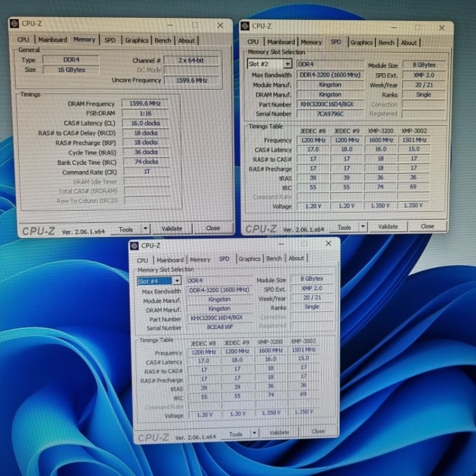Switch to the CPU tab in the Slot #4 window
This screenshot has height=476, width=476.
[143, 260]
